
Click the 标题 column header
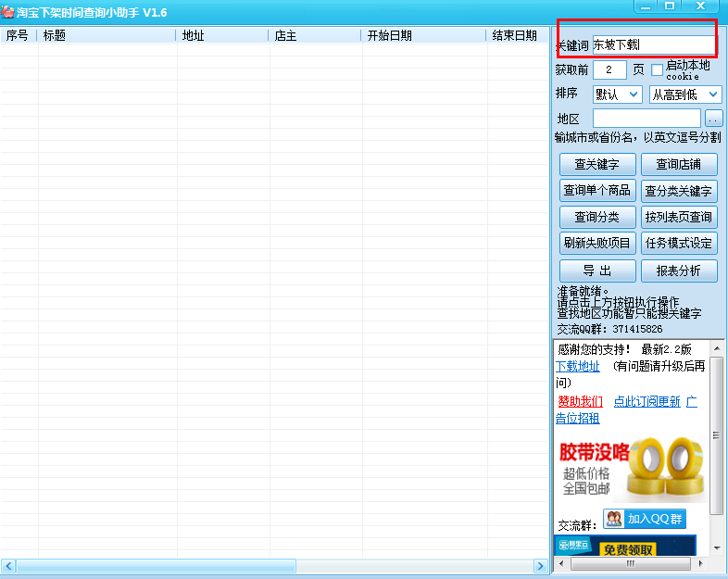coord(107,35)
